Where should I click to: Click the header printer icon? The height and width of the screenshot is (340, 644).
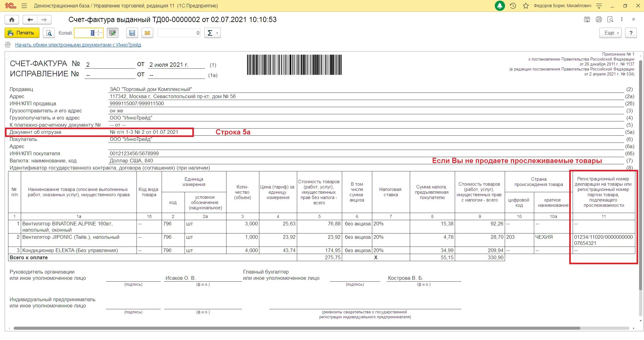pos(599,19)
